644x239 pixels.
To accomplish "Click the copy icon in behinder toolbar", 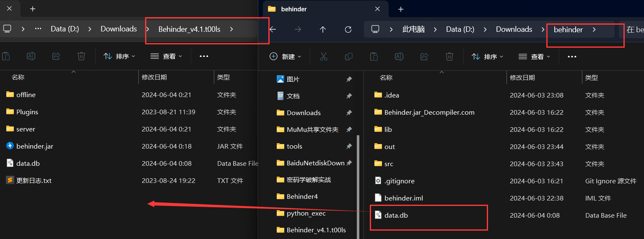I will pos(348,57).
